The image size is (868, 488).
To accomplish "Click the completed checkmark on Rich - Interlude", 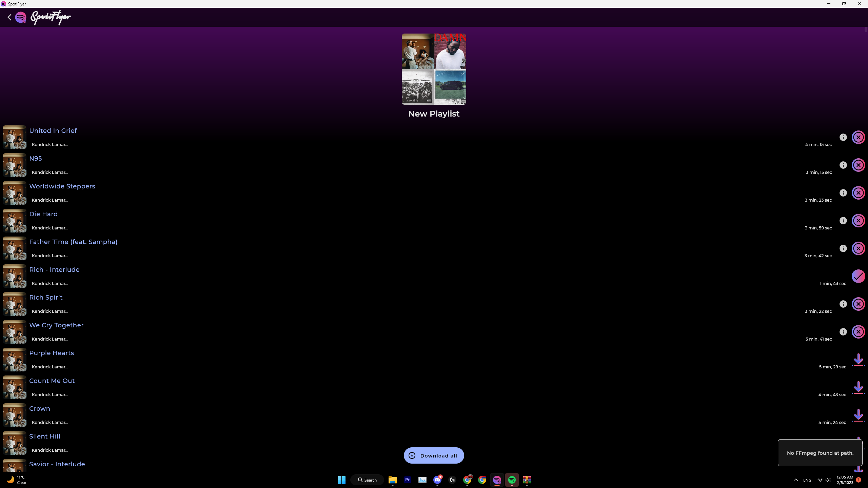I will [859, 276].
